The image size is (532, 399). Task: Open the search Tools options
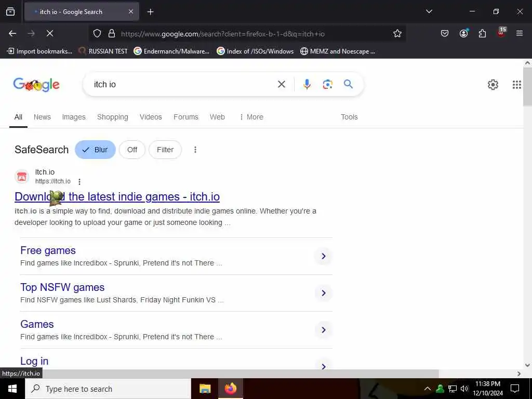point(349,117)
